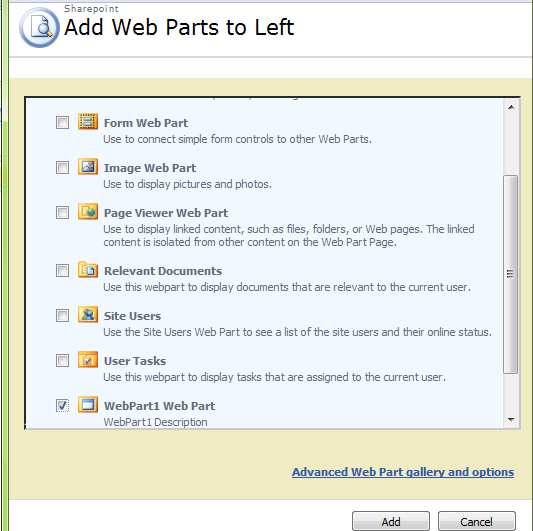The height and width of the screenshot is (531, 533).
Task: Open Advanced Web Part gallery and options link
Action: (x=403, y=472)
